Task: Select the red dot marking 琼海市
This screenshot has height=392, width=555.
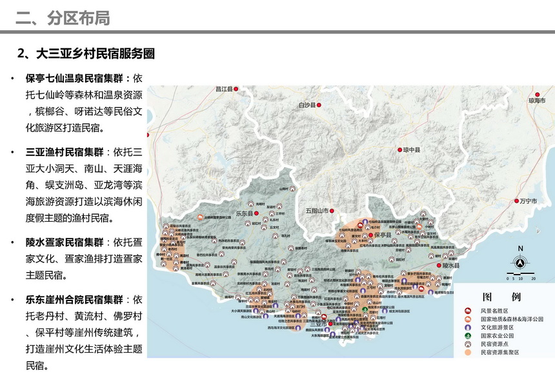Action: click(538, 95)
